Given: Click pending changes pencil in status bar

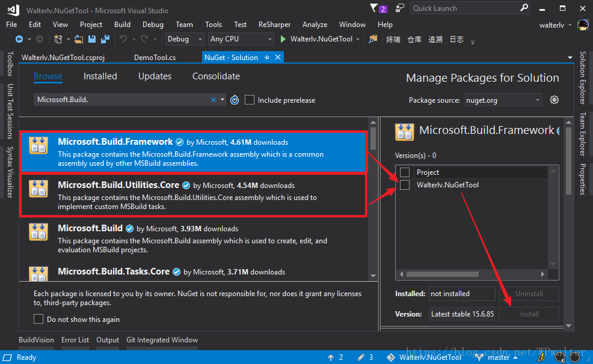Looking at the screenshot, I should point(361,357).
